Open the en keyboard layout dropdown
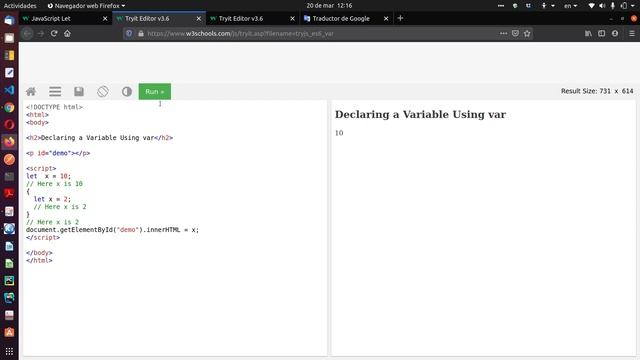640x360 pixels. (x=570, y=6)
